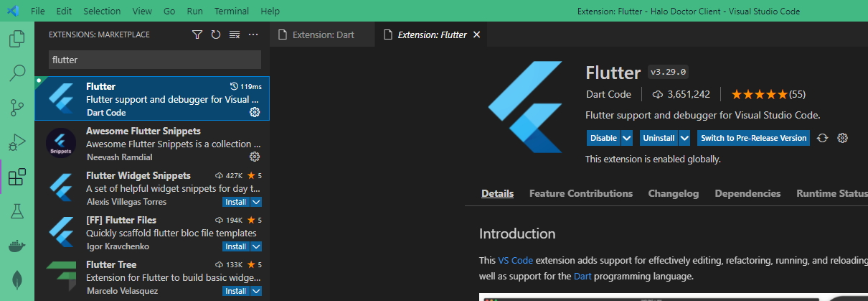Open the Explorer view in activity bar
Viewport: 868px width, 301px height.
click(x=16, y=38)
